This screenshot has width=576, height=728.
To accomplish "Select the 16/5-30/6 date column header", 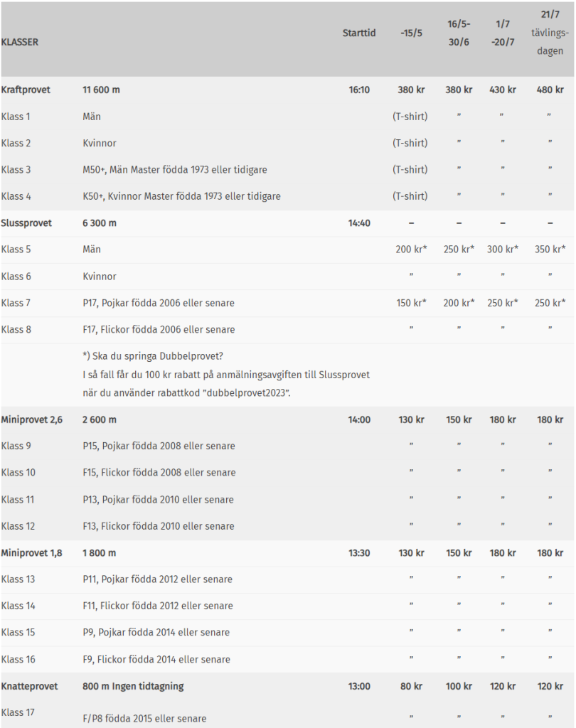I will pyautogui.click(x=459, y=33).
